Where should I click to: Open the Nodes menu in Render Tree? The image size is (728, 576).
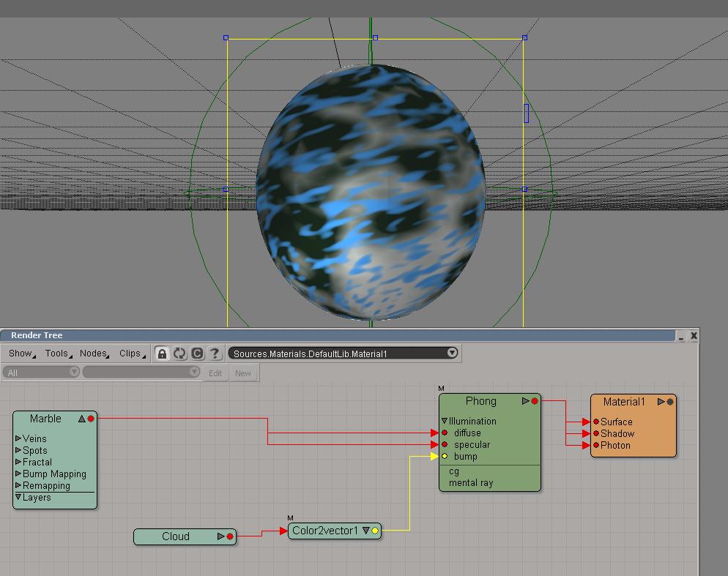pos(94,354)
